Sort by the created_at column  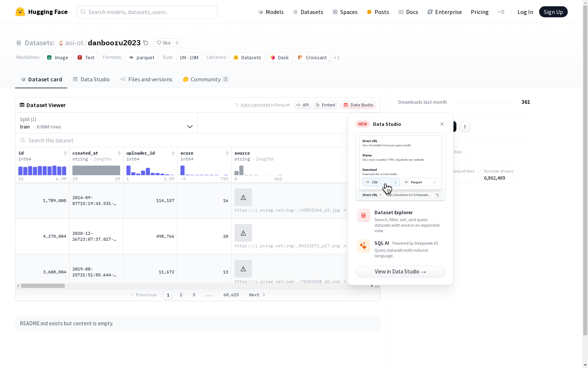(119, 153)
